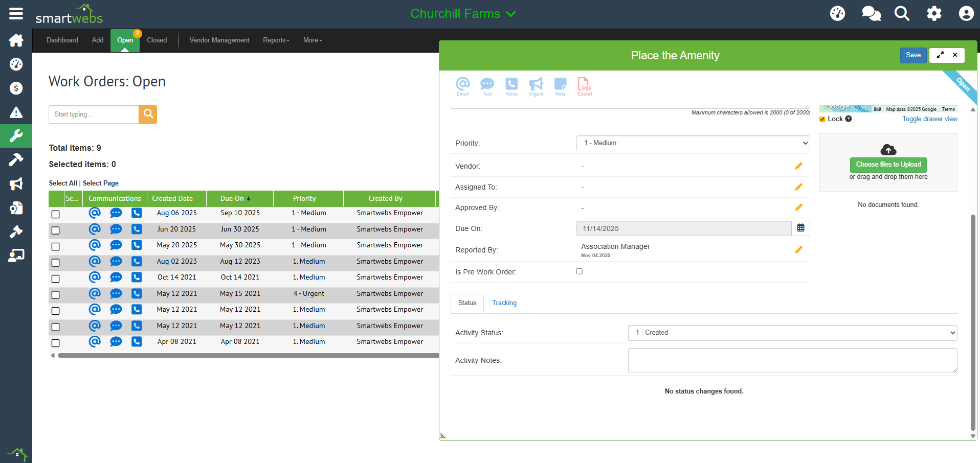This screenshot has width=980, height=463.
Task: Open the Priority dropdown
Action: click(x=693, y=143)
